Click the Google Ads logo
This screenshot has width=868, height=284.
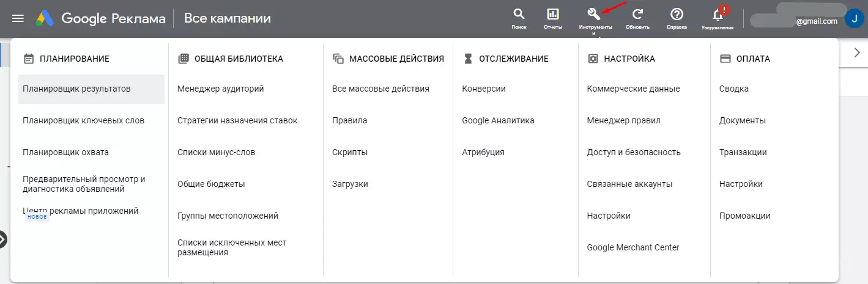click(x=45, y=19)
